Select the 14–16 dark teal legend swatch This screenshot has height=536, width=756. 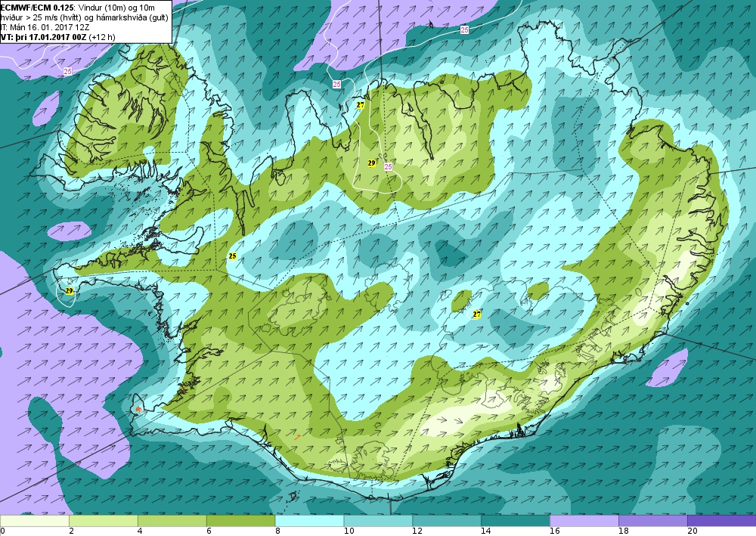516,521
